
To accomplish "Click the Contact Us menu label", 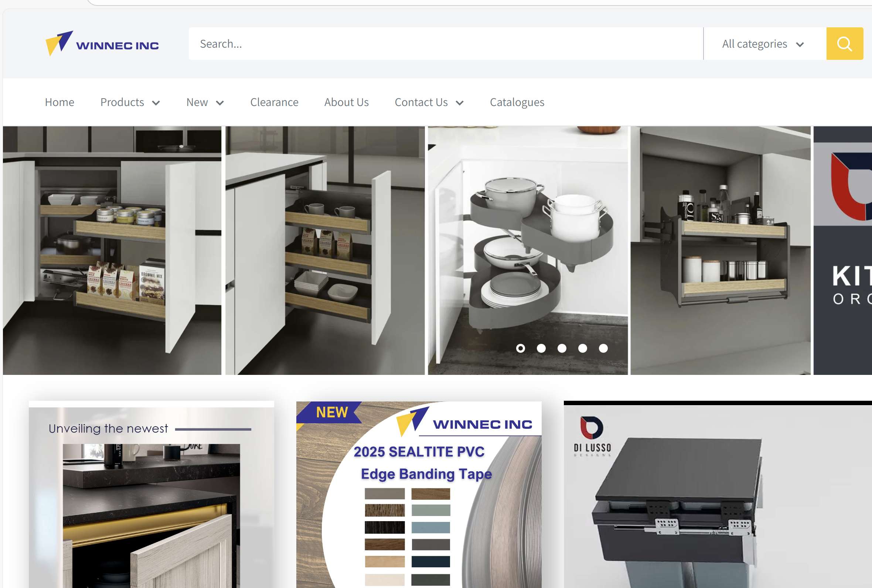I will click(x=421, y=102).
